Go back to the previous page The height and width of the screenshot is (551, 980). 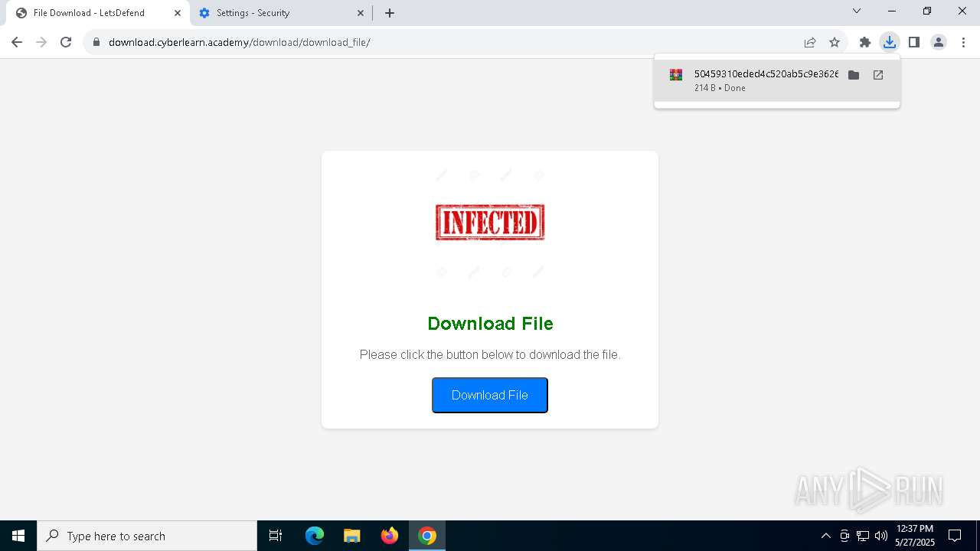[17, 42]
